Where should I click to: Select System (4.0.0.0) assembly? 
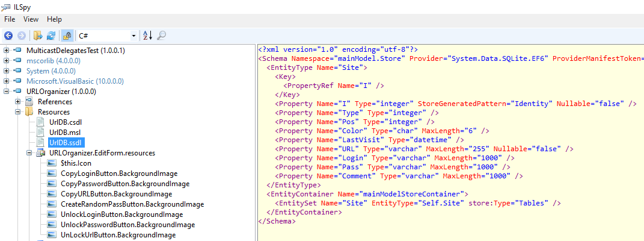[x=51, y=71]
